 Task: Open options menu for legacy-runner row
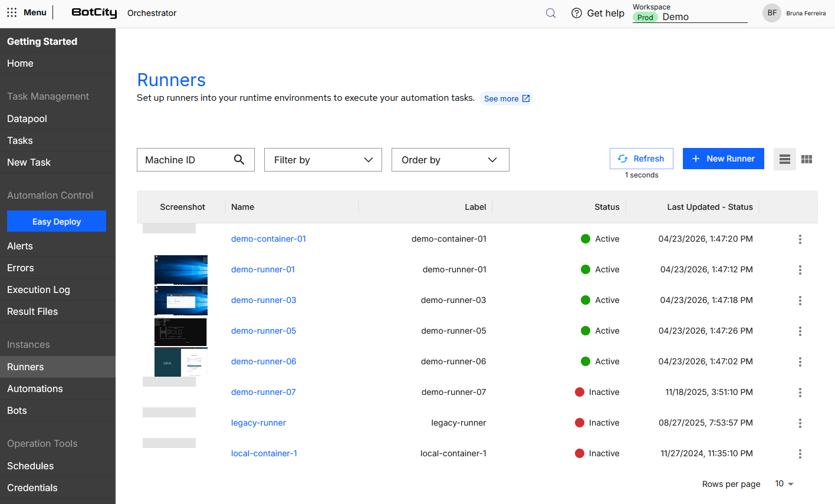800,423
